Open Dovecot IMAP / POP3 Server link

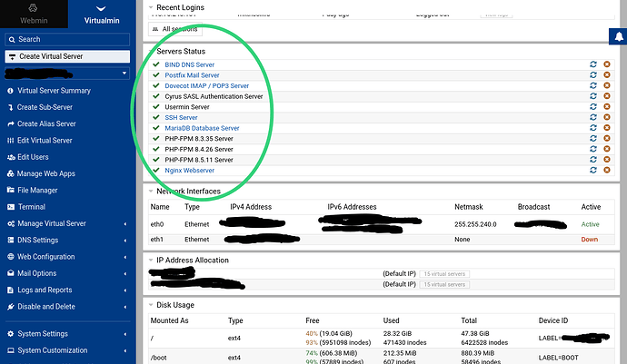(207, 86)
